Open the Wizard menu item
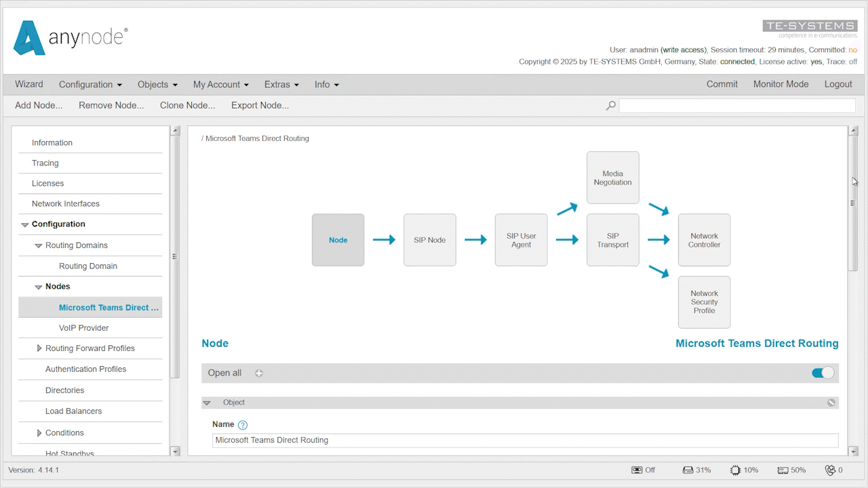The width and height of the screenshot is (868, 488). tap(29, 85)
